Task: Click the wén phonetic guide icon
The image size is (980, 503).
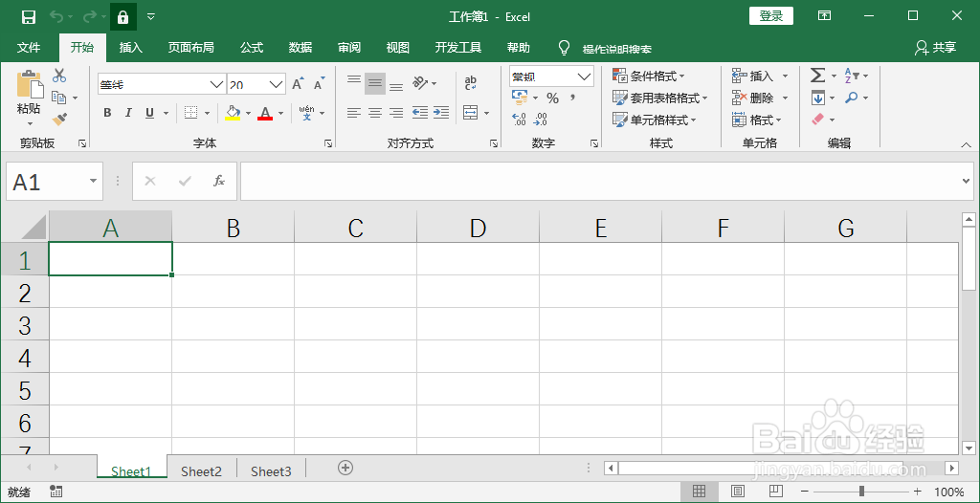Action: coord(307,113)
